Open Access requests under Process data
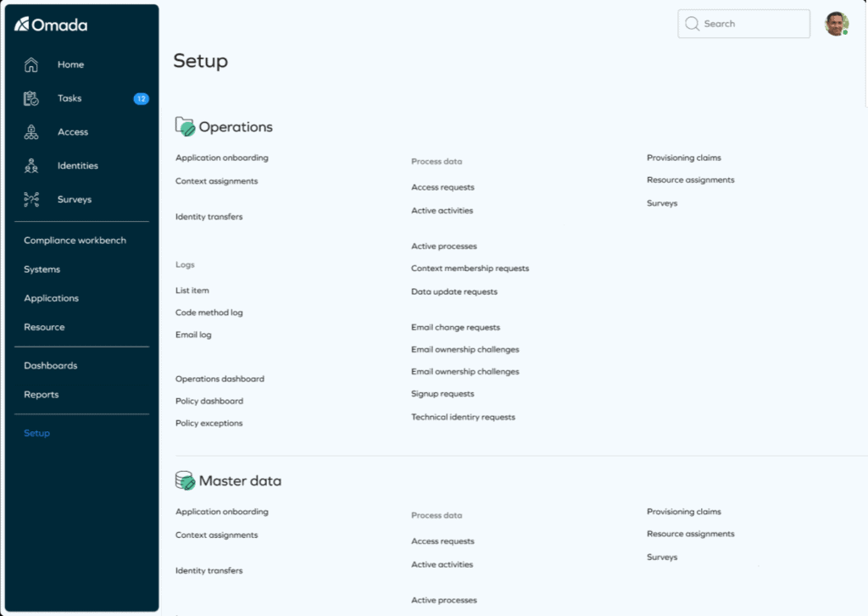 pos(442,186)
